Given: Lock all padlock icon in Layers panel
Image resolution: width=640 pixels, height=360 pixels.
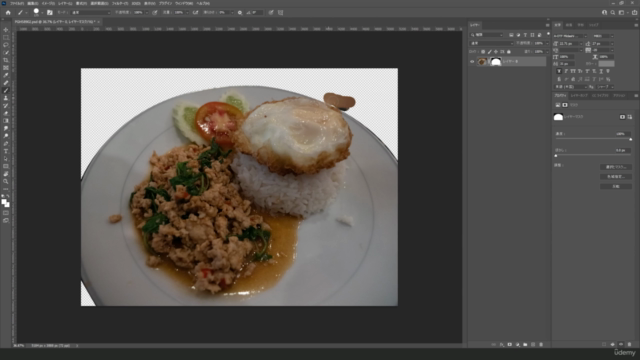Looking at the screenshot, I should click(x=509, y=52).
